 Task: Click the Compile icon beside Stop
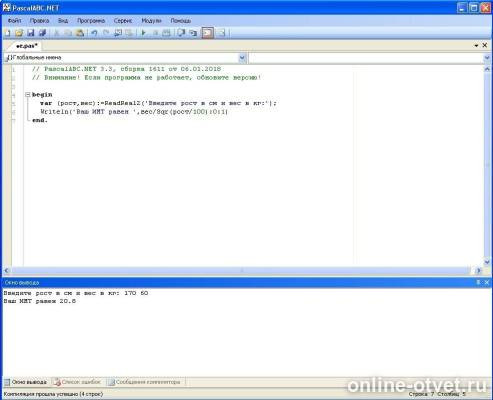click(166, 33)
